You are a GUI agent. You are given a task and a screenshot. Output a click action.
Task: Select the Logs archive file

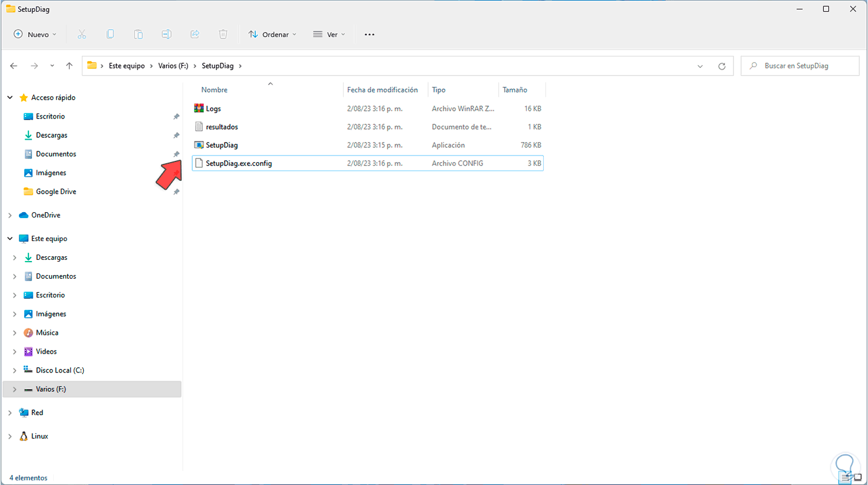(213, 108)
